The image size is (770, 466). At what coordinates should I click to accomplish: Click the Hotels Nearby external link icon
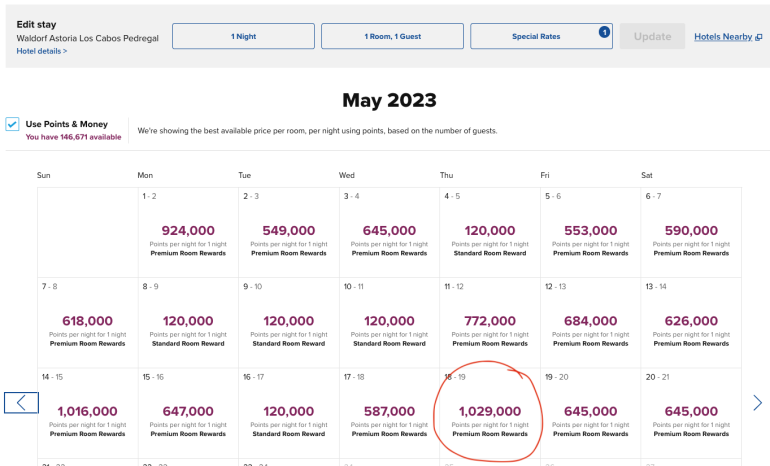759,37
